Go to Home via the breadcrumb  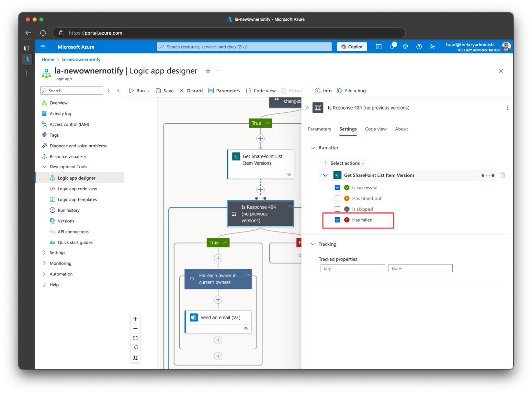click(x=48, y=59)
